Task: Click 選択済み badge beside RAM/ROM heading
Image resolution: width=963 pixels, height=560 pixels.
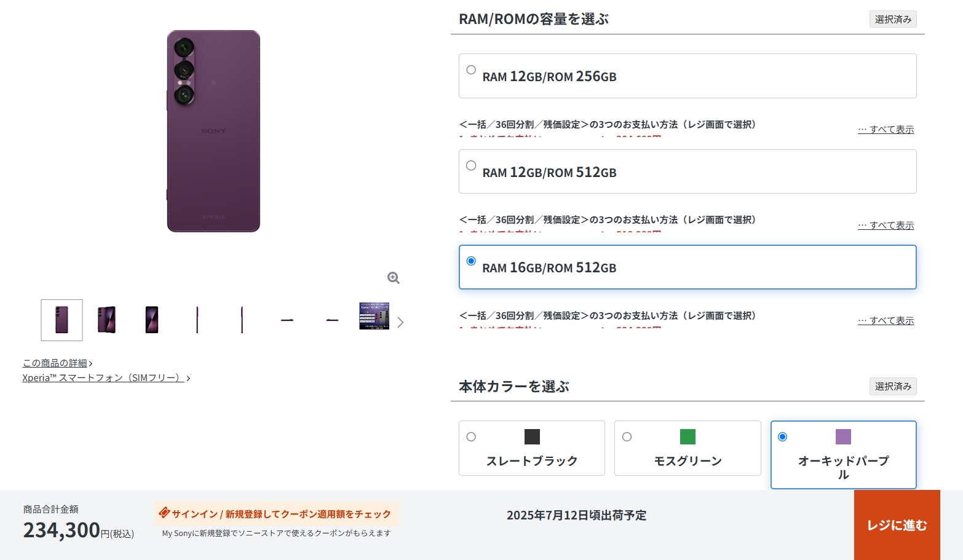Action: tap(893, 19)
